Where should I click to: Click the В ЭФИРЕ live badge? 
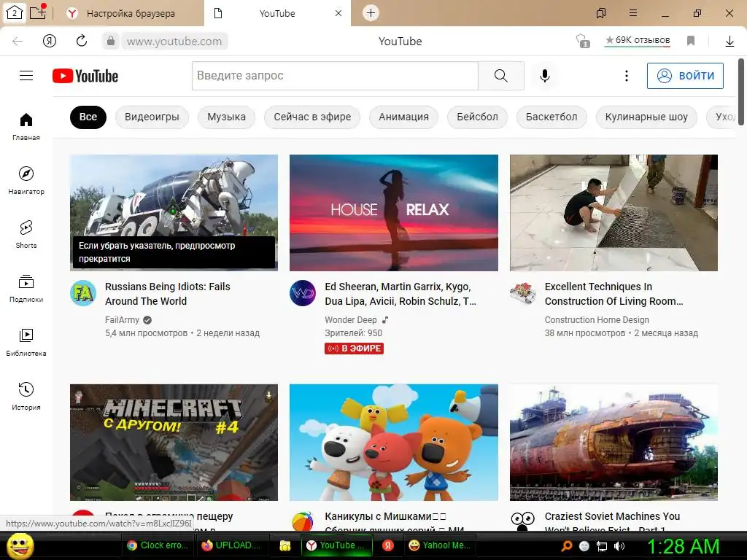[354, 349]
